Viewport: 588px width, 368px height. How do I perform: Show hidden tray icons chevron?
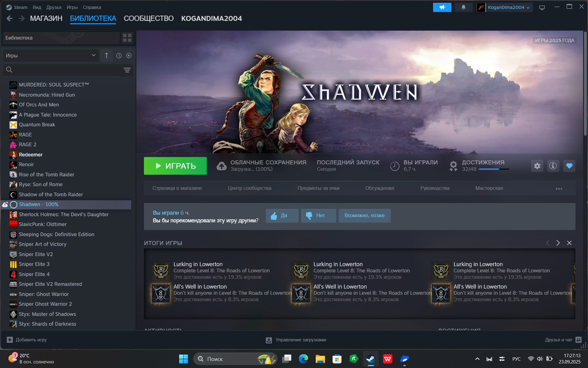[477, 359]
